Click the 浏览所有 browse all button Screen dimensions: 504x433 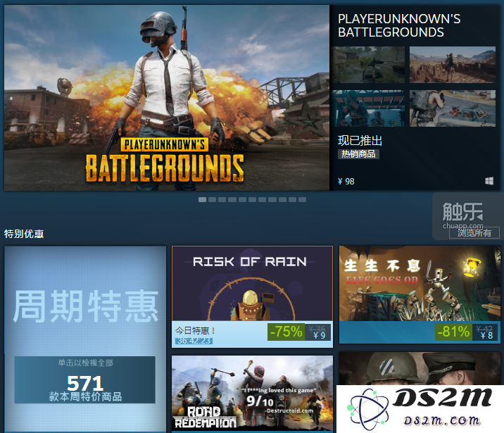click(x=474, y=232)
